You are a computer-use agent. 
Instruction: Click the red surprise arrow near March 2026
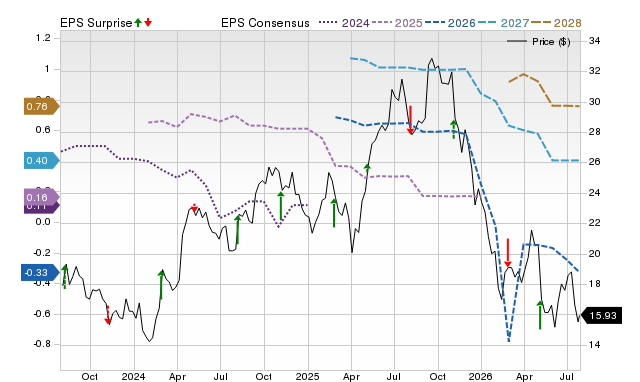[x=508, y=253]
